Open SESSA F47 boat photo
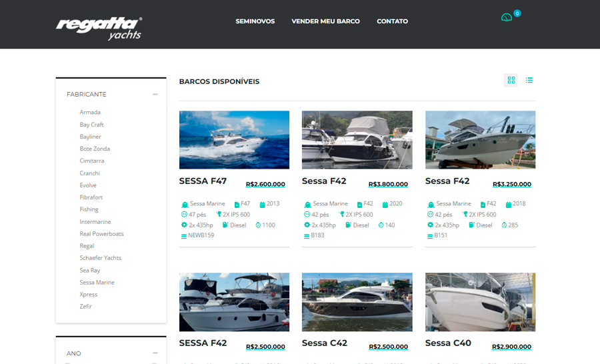The image size is (600, 364). (234, 140)
